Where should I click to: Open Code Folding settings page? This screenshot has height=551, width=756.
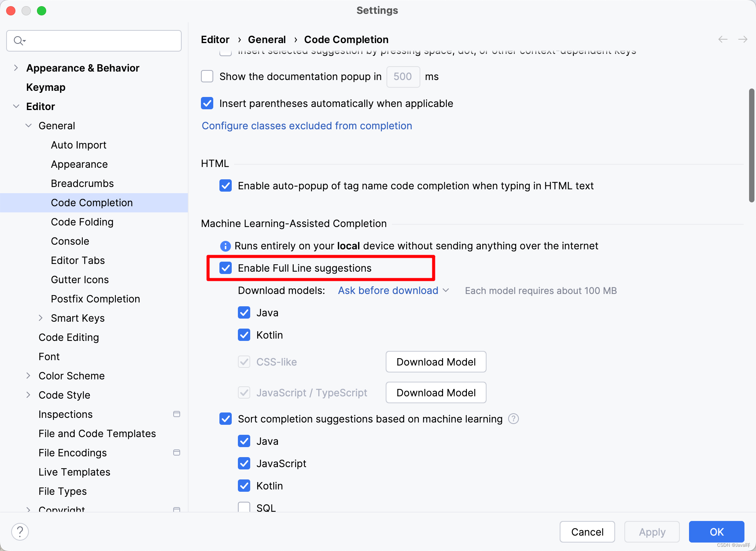point(82,222)
